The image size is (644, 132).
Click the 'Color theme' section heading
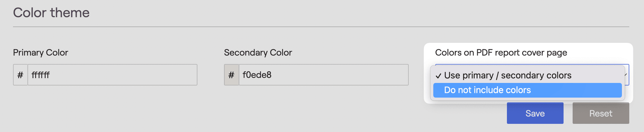pyautogui.click(x=51, y=13)
